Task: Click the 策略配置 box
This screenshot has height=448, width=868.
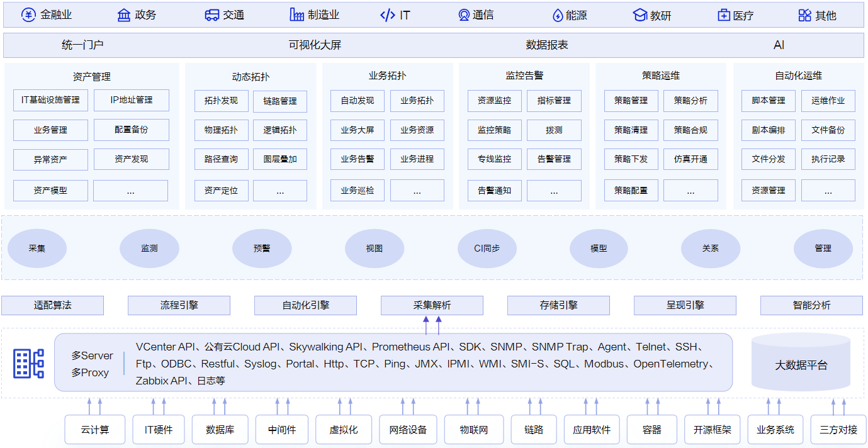Action: pyautogui.click(x=631, y=190)
